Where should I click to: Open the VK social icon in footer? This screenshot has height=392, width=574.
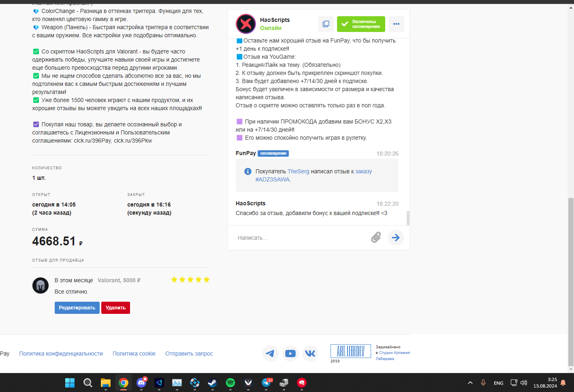pyautogui.click(x=310, y=354)
